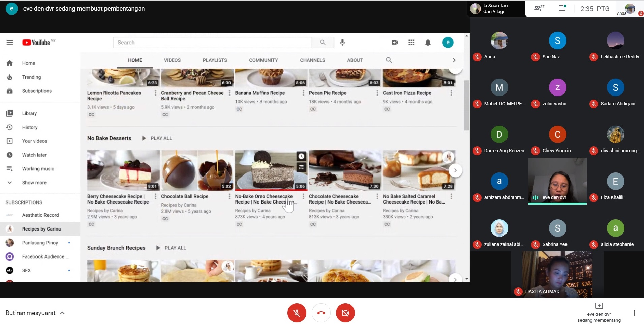The width and height of the screenshot is (644, 325).
Task: Click the YouTube notifications bell
Action: point(428,43)
